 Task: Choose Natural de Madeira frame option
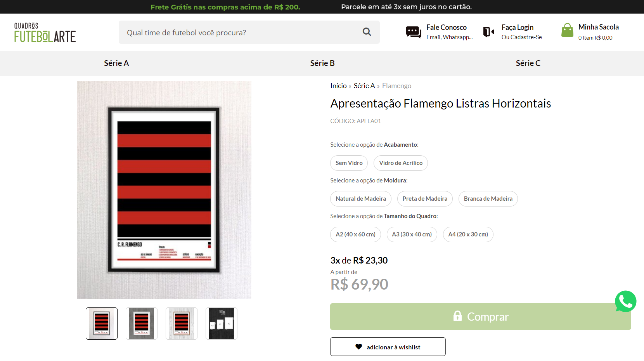[x=361, y=199]
